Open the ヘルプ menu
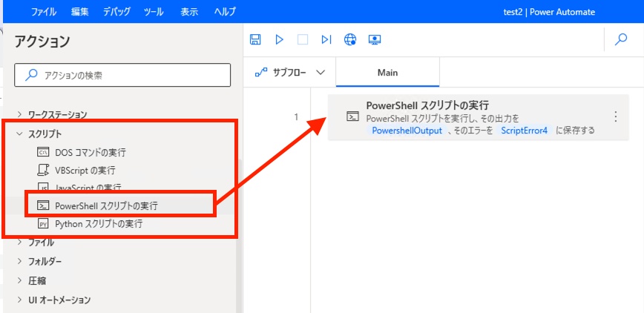Image resolution: width=644 pixels, height=313 pixels. tap(225, 12)
